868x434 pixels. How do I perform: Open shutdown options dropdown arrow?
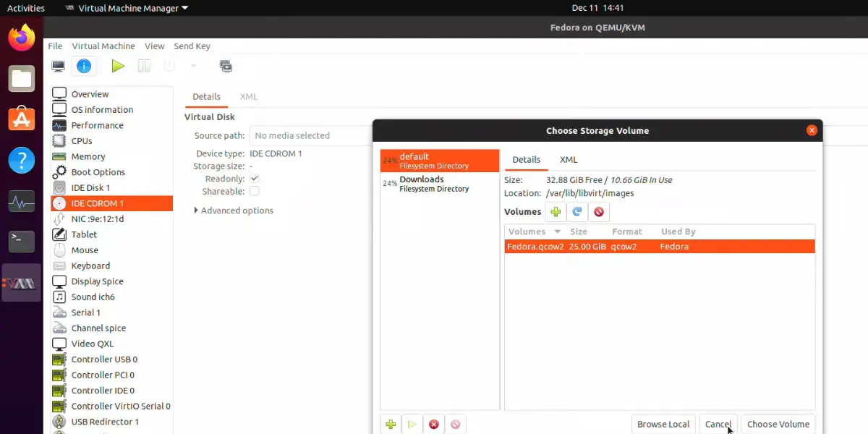click(x=193, y=66)
